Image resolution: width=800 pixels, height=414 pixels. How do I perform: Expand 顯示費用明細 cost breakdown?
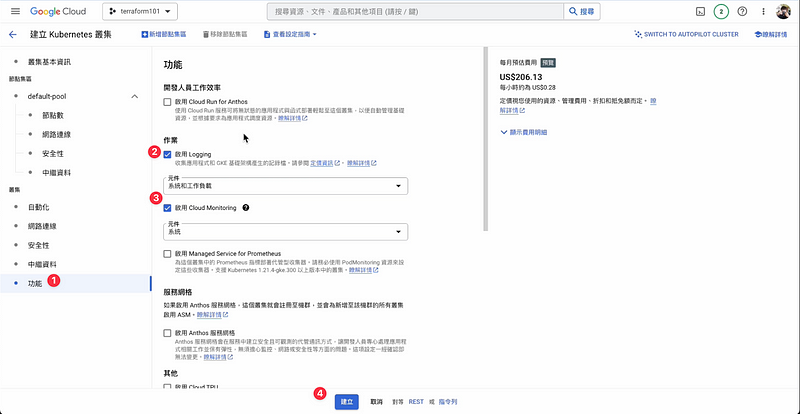click(x=524, y=132)
